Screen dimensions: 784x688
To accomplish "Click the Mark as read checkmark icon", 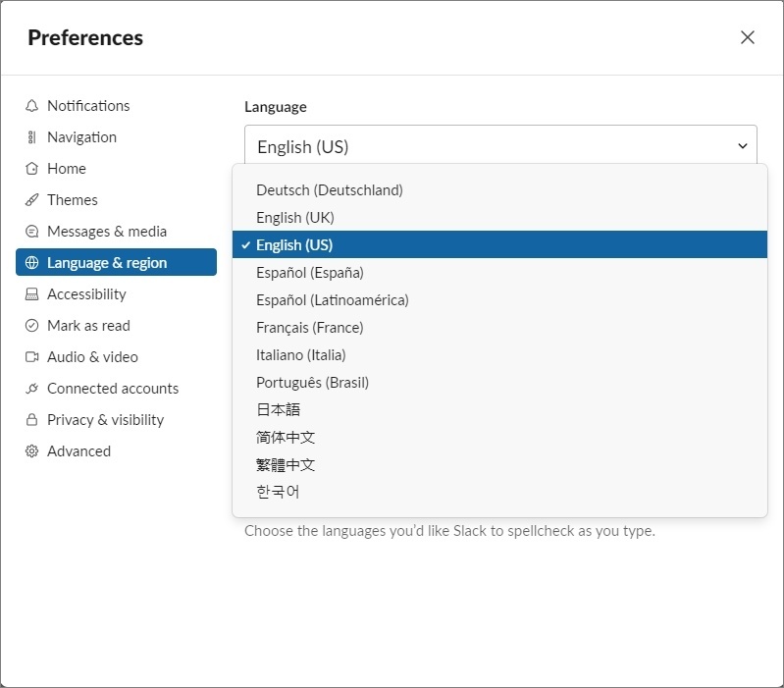I will tap(31, 326).
